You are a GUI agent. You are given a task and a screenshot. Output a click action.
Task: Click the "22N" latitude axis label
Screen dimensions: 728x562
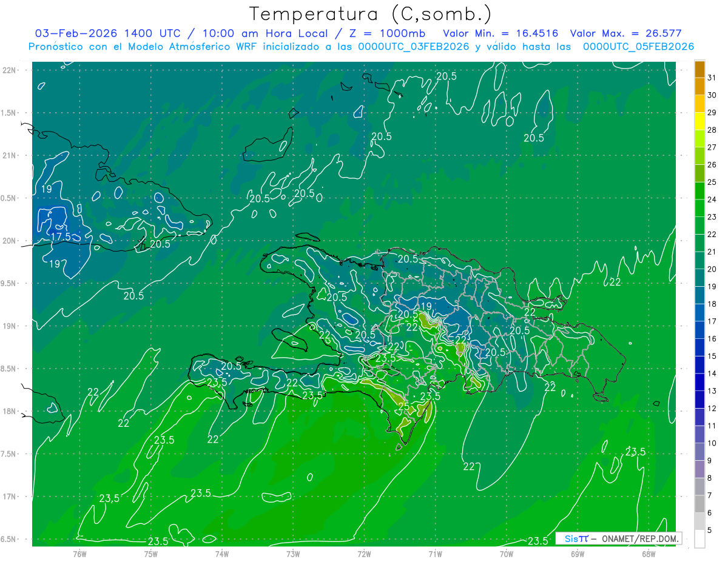[x=10, y=70]
